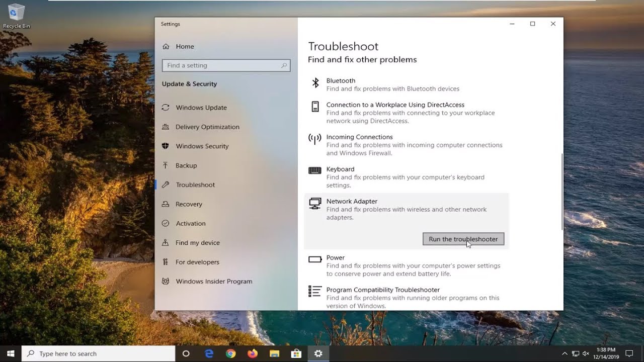Click the Windows Update sync icon
This screenshot has width=644, height=362.
pyautogui.click(x=165, y=108)
